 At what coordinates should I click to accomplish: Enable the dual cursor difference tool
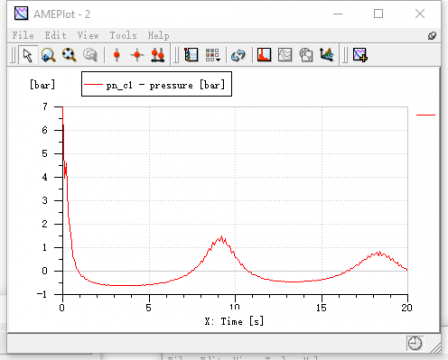158,55
